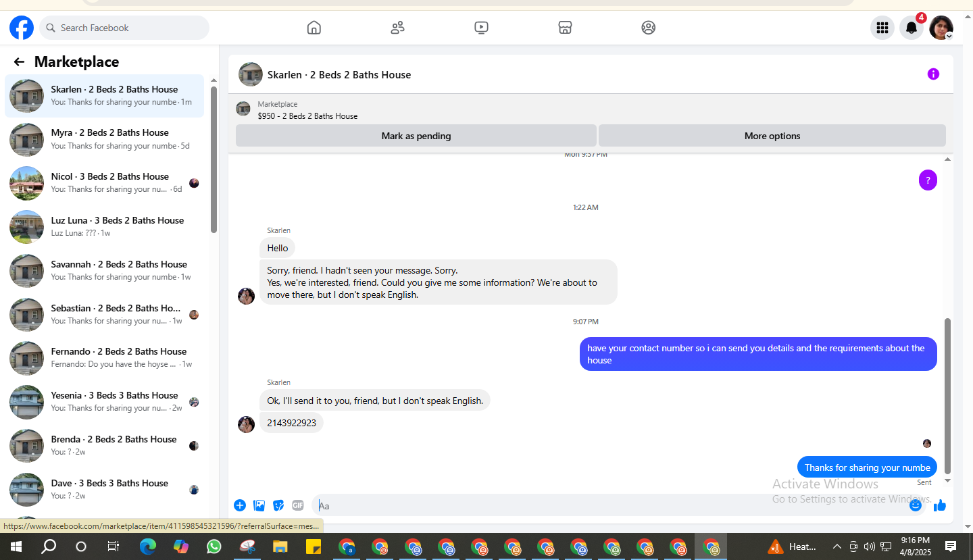
Task: Open conversation information purple icon
Action: coord(933,74)
